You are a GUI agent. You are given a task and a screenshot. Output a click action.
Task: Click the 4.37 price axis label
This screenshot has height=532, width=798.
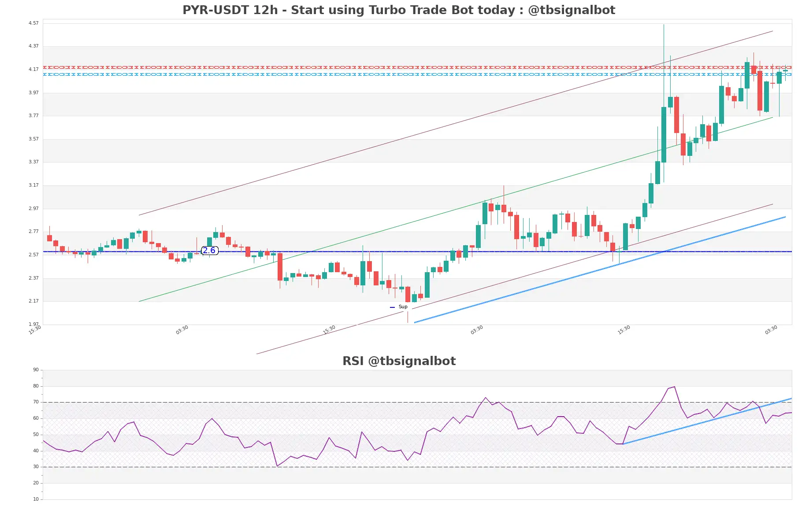tap(33, 46)
